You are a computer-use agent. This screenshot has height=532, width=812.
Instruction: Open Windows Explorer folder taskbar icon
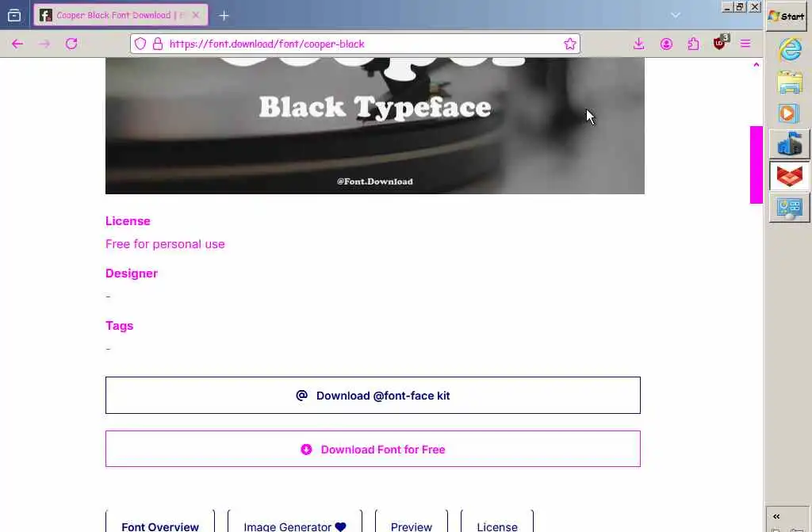pos(790,83)
